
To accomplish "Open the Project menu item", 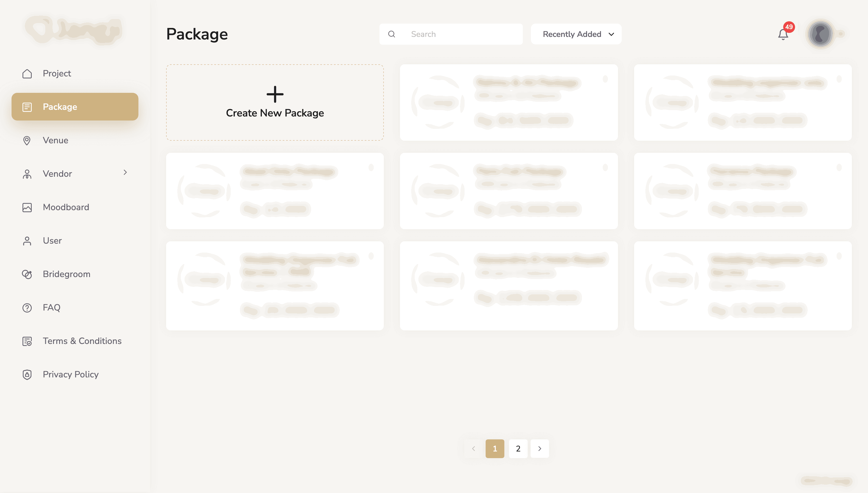I will [75, 74].
